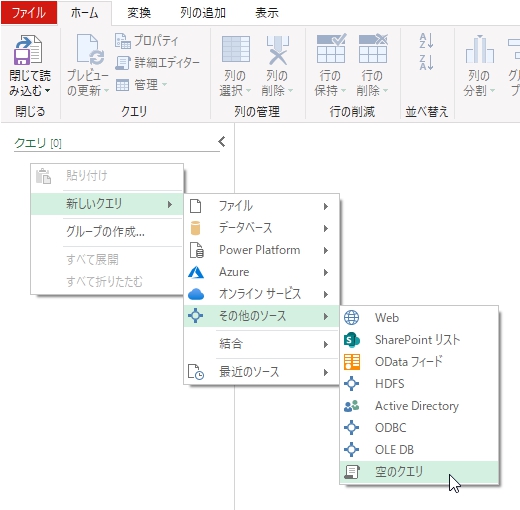Click the OData フィード orange icon
Viewport: 520px width, 510px height.
click(x=352, y=362)
